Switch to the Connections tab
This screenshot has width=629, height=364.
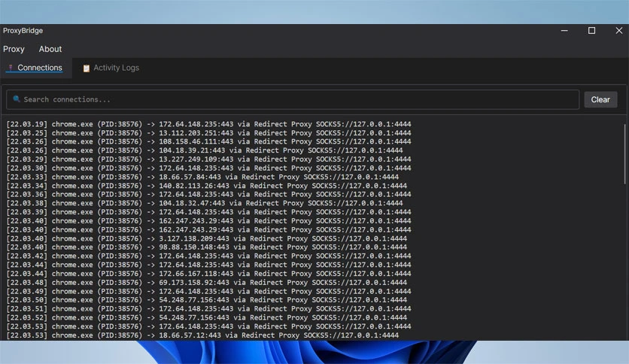coord(36,68)
